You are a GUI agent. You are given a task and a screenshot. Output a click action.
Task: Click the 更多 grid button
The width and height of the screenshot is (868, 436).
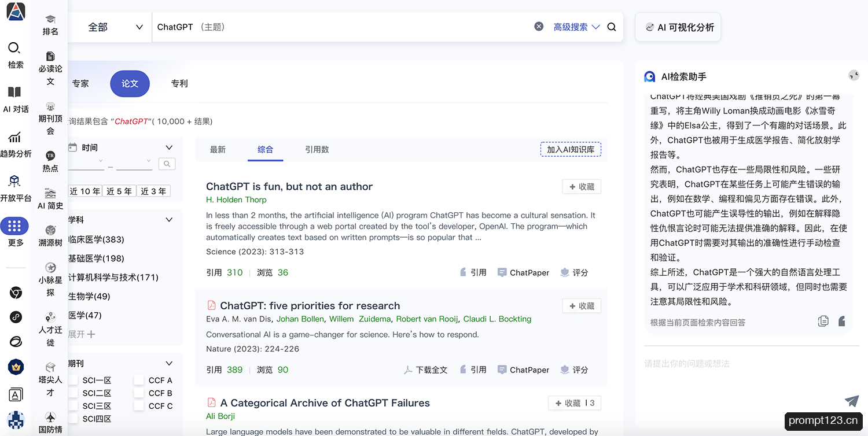pos(14,226)
